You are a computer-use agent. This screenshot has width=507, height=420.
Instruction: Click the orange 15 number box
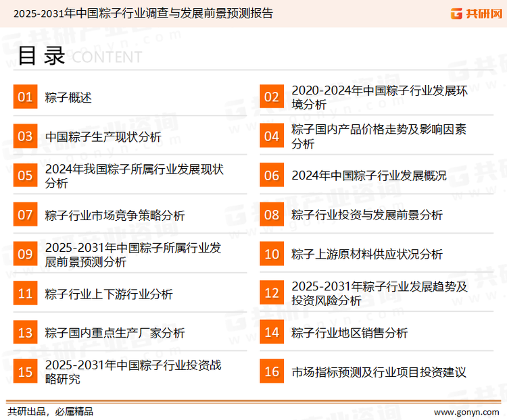click(x=25, y=371)
